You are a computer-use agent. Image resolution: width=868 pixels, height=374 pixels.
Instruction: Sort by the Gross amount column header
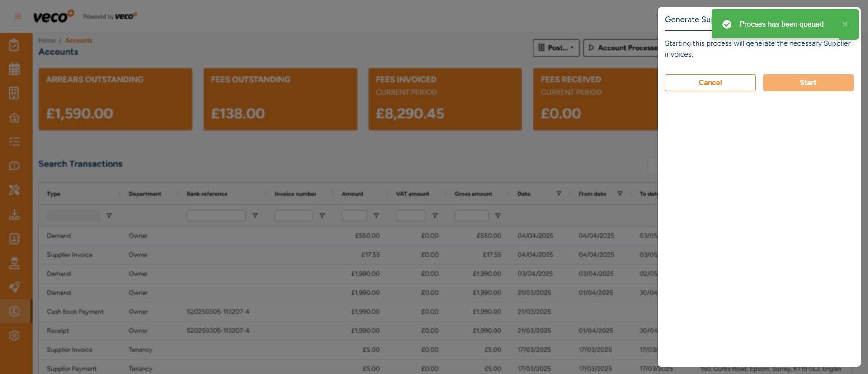coord(473,194)
